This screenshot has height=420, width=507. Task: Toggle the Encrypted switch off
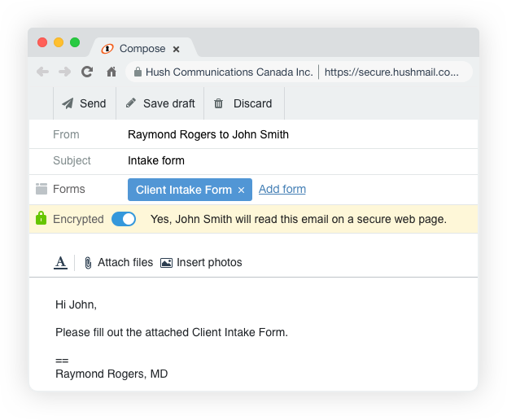[x=124, y=219]
